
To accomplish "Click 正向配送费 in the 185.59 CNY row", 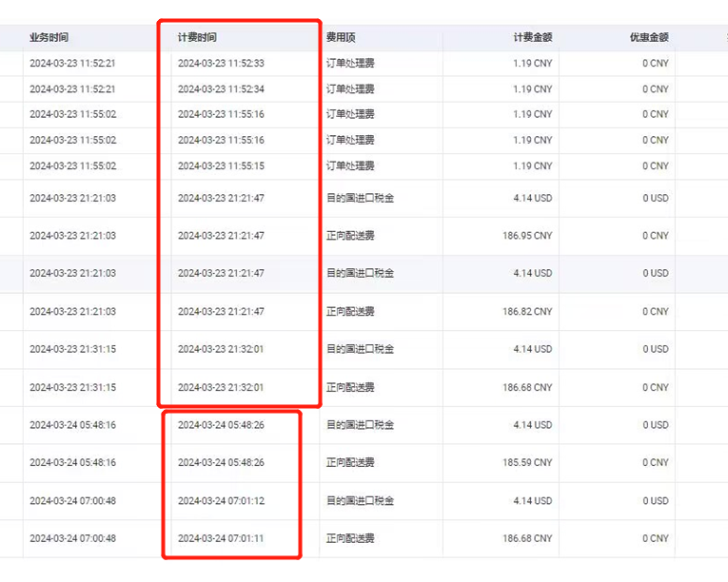I will 350,463.
